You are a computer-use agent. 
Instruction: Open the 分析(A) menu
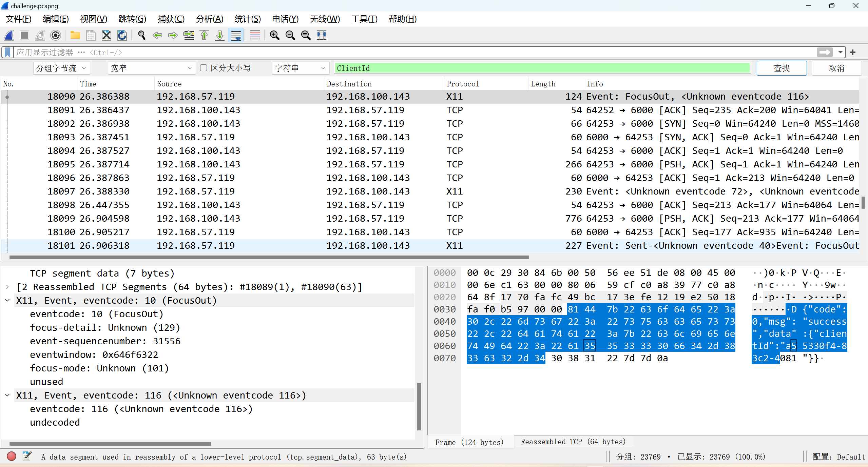(x=210, y=19)
